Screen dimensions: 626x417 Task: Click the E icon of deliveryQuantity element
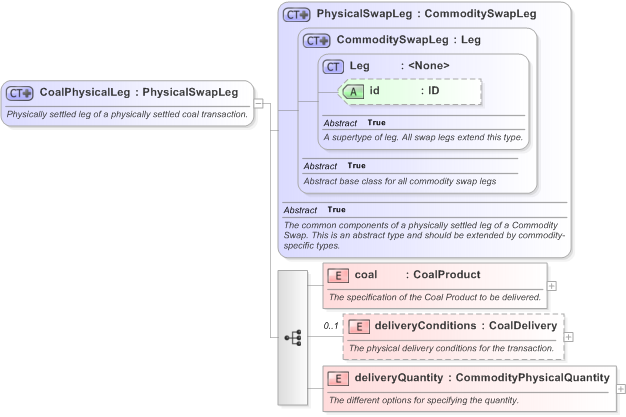click(338, 379)
